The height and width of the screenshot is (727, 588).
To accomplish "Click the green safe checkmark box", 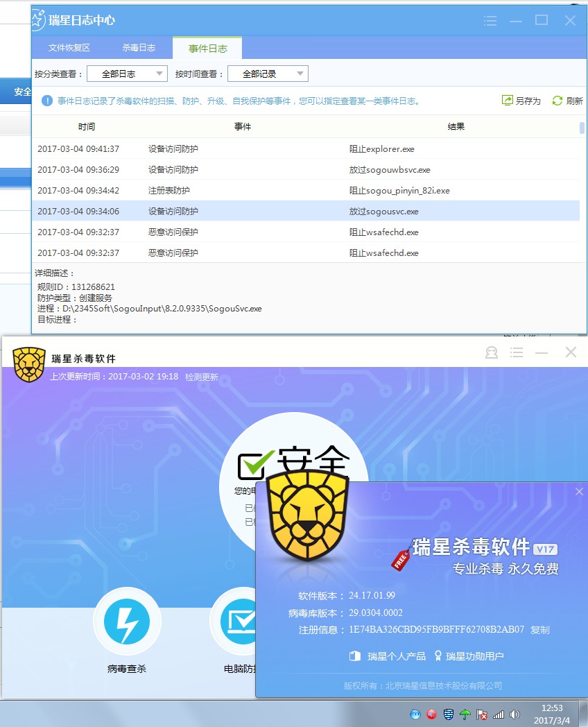I will pyautogui.click(x=254, y=465).
